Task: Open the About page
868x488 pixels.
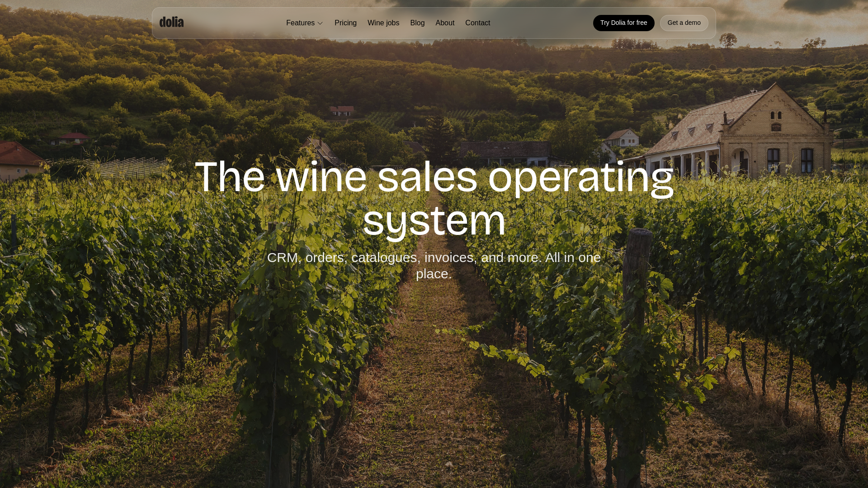Action: (x=445, y=23)
